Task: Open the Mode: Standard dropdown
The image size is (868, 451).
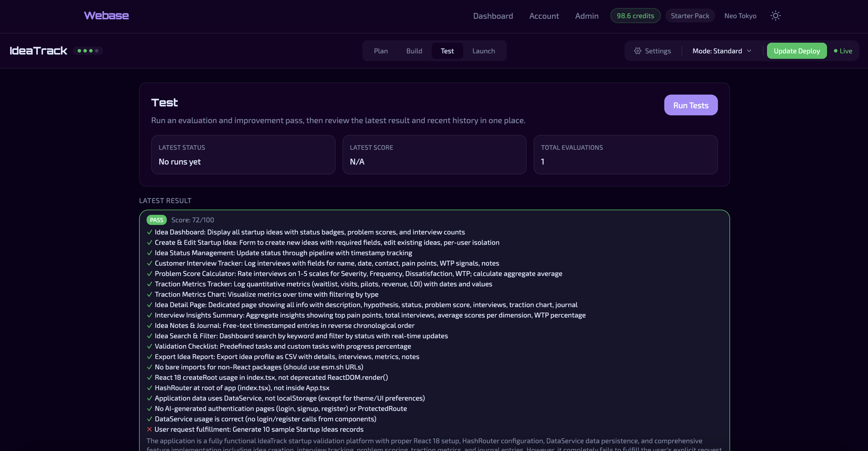Action: click(721, 50)
